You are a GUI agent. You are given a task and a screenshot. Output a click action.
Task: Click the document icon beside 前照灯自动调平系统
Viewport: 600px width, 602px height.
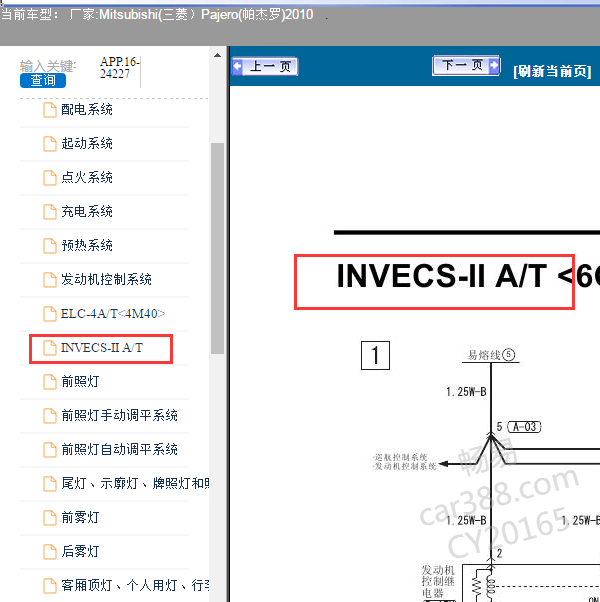coord(50,450)
